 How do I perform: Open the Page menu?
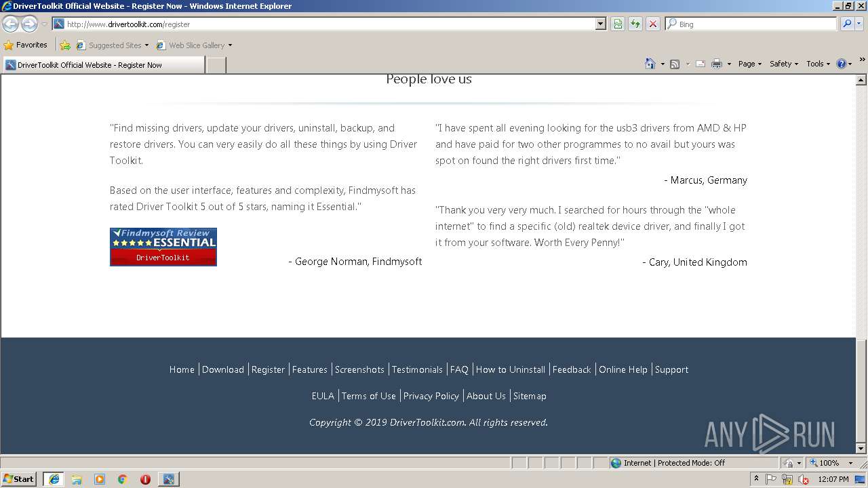pos(749,64)
